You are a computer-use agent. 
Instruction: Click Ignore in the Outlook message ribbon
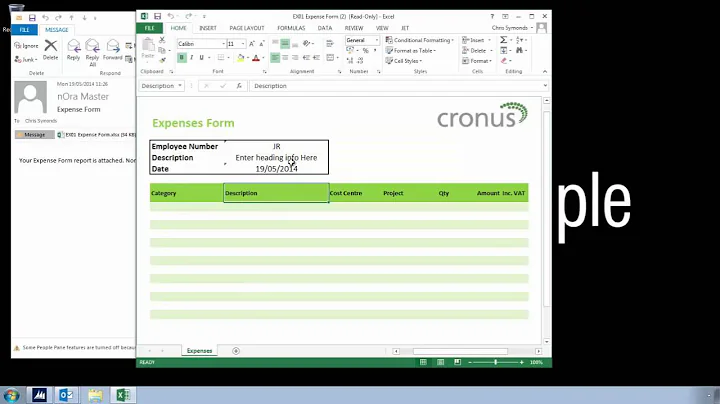point(26,46)
